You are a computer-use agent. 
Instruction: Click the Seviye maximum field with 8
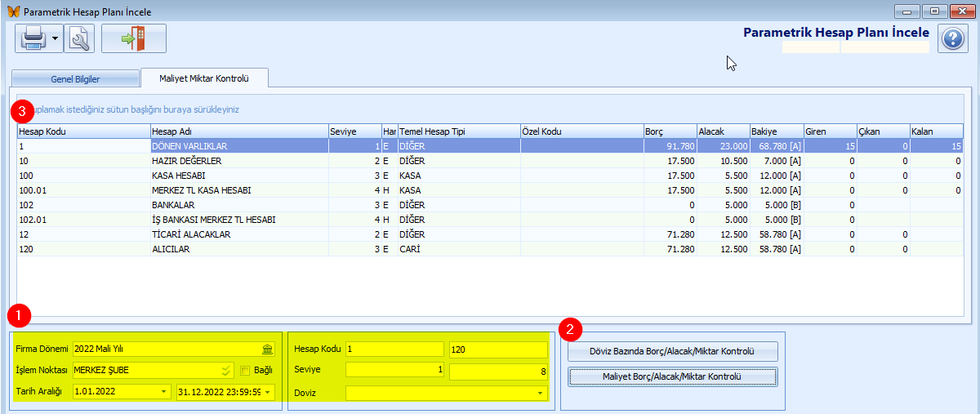tap(498, 370)
